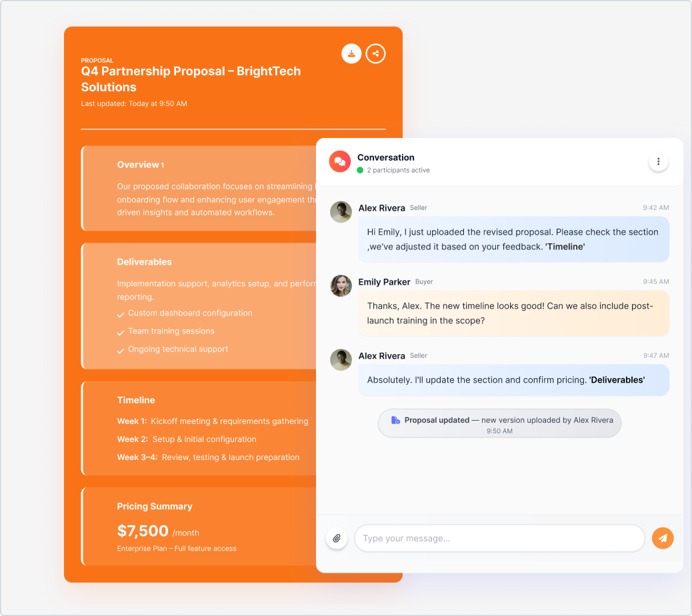Send the message with the paper plane button

pos(663,538)
